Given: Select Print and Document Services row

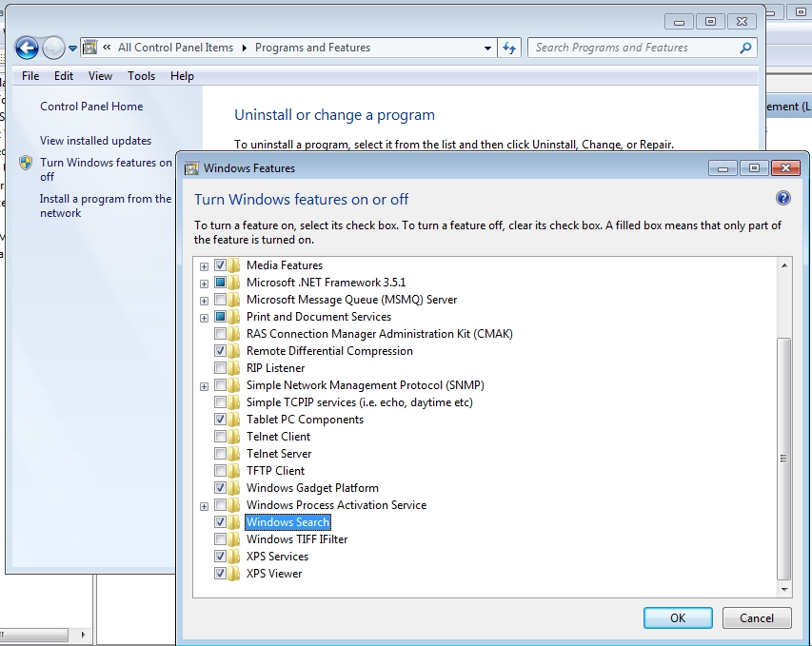Looking at the screenshot, I should (x=319, y=316).
